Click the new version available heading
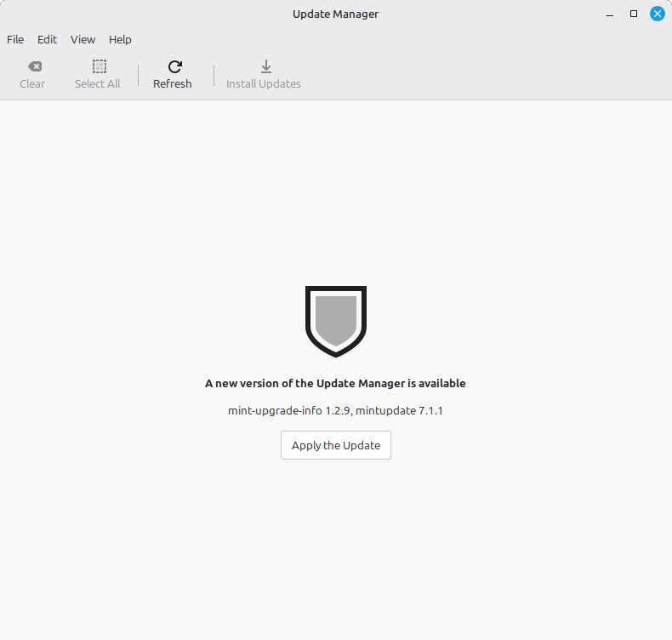 click(x=335, y=383)
